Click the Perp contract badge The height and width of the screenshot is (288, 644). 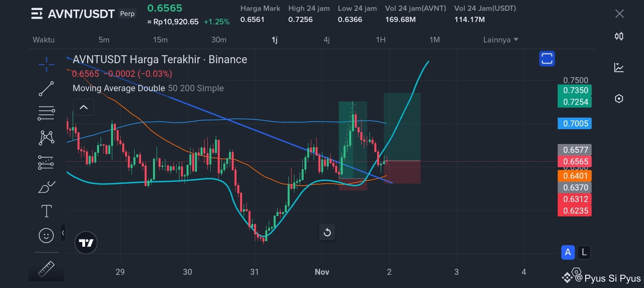tap(127, 14)
